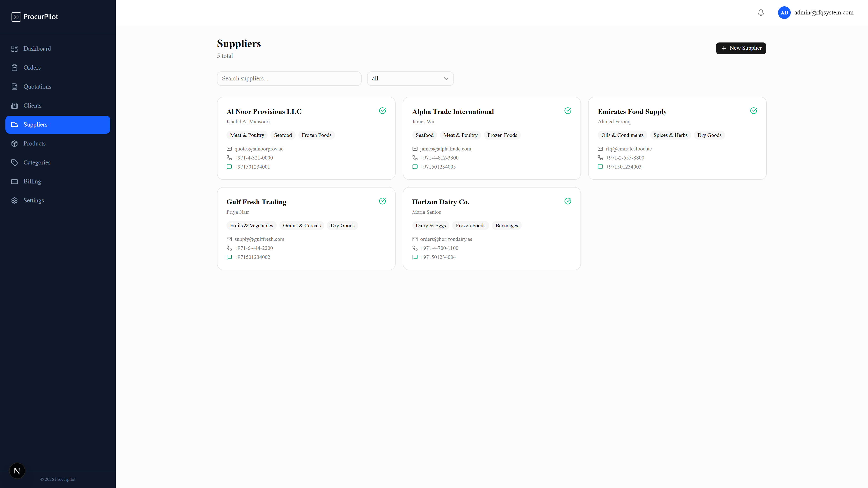
Task: Click © 2026 Procurpilot footer text
Action: click(58, 479)
